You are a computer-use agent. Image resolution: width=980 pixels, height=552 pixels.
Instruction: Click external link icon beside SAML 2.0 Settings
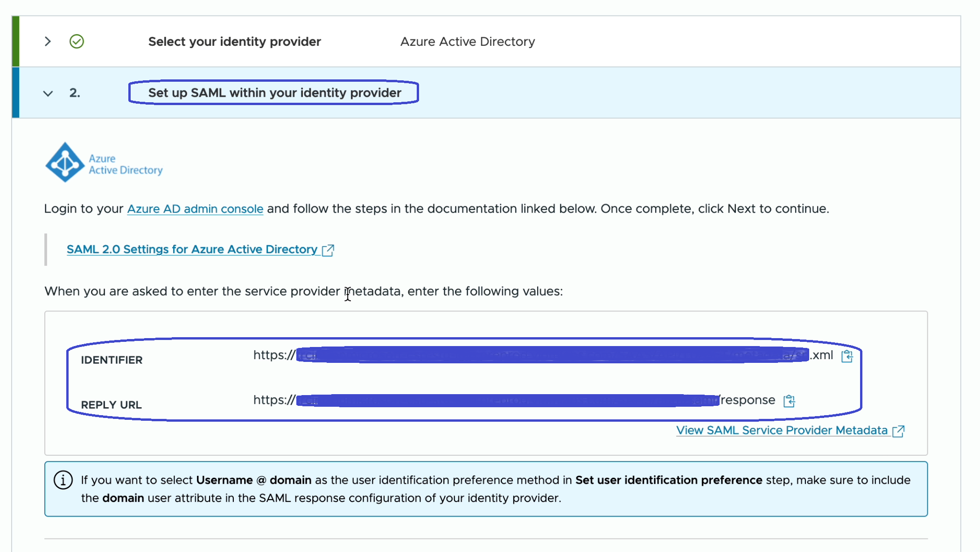328,250
